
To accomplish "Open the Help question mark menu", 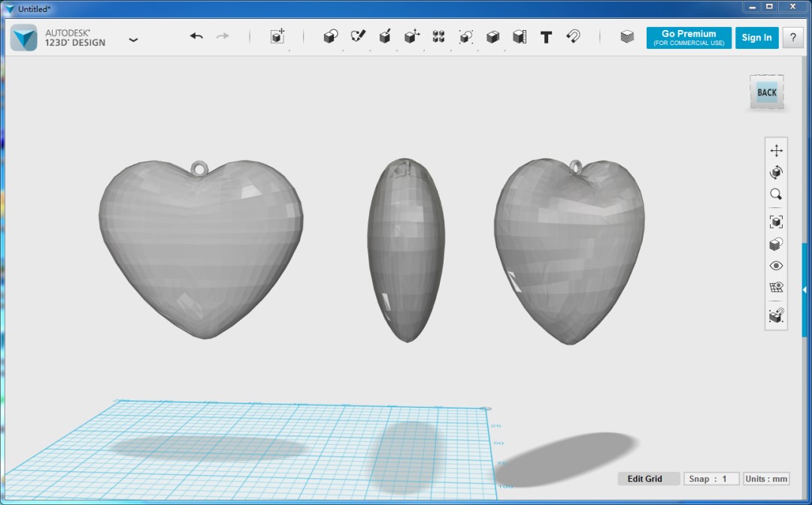I will point(793,38).
